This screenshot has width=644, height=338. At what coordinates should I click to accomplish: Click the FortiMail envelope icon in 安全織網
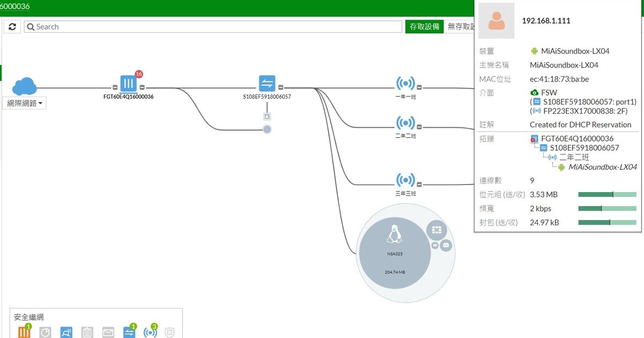[108, 333]
